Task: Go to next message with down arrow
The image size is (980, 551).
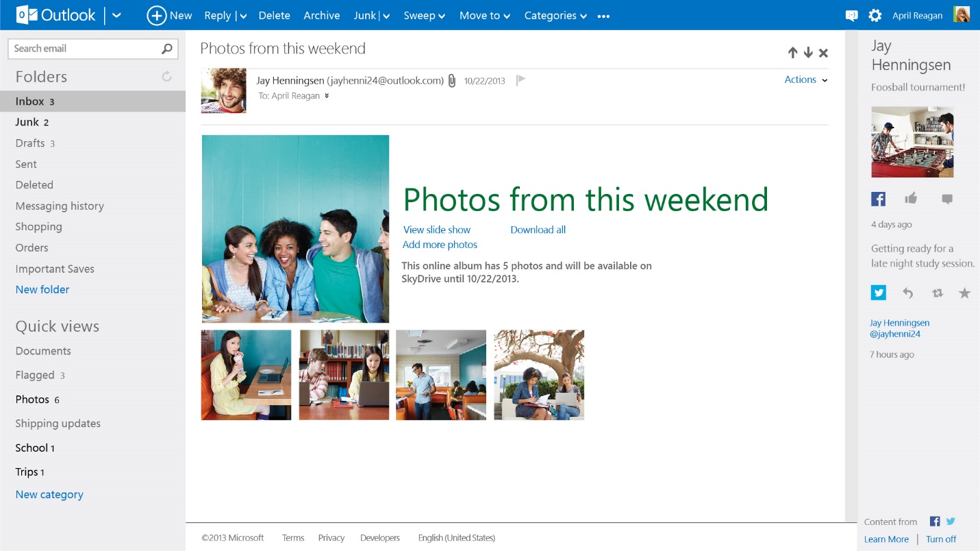Action: tap(808, 53)
